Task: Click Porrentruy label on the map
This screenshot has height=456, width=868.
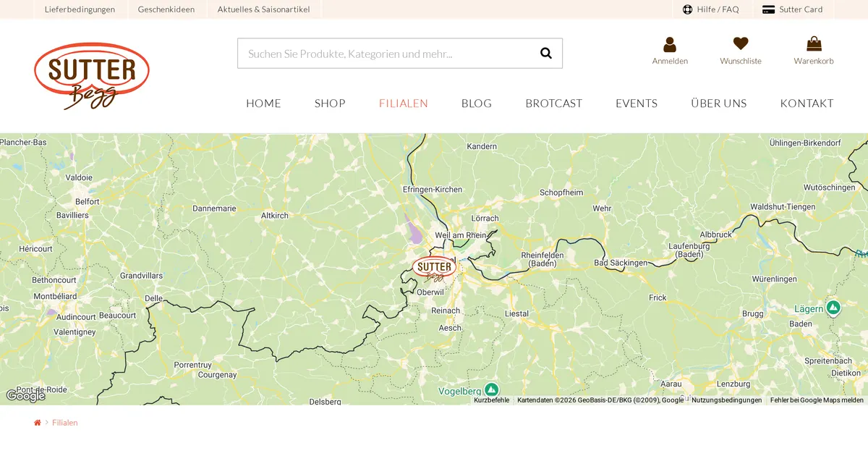Action: click(193, 366)
